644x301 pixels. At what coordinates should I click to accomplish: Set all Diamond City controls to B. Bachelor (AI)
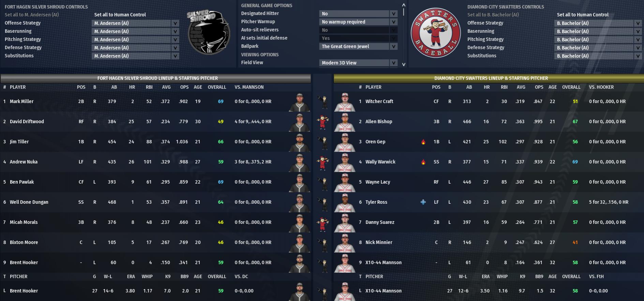click(x=493, y=15)
